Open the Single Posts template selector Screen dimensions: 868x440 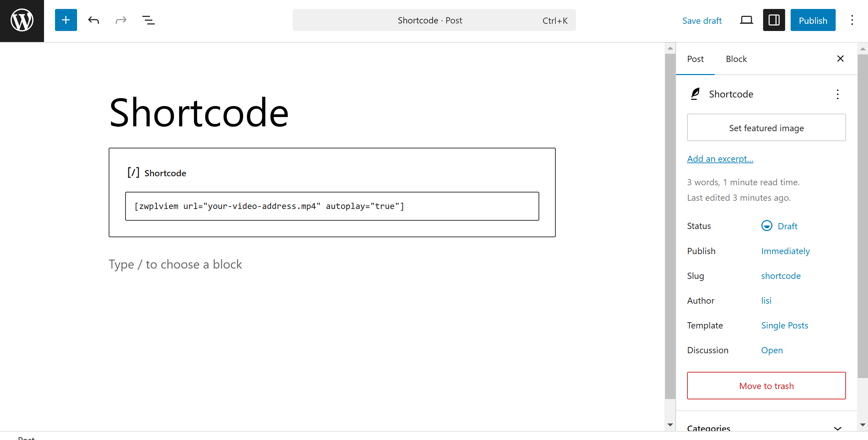pyautogui.click(x=785, y=325)
